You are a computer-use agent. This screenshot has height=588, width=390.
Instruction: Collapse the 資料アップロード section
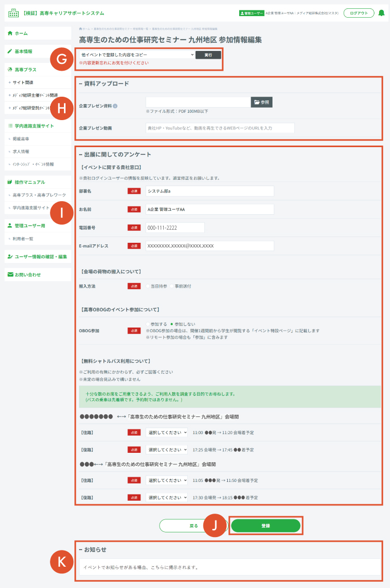tap(81, 84)
